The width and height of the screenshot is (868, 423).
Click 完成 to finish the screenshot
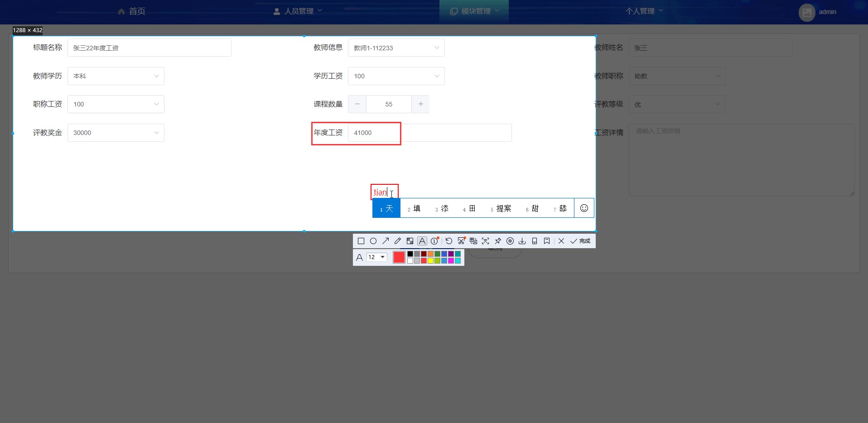pyautogui.click(x=580, y=241)
